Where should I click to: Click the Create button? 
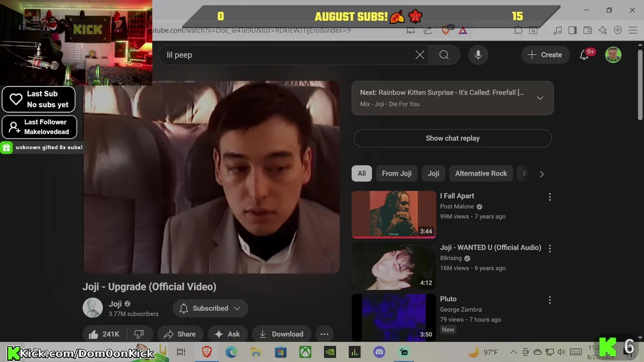pos(545,55)
